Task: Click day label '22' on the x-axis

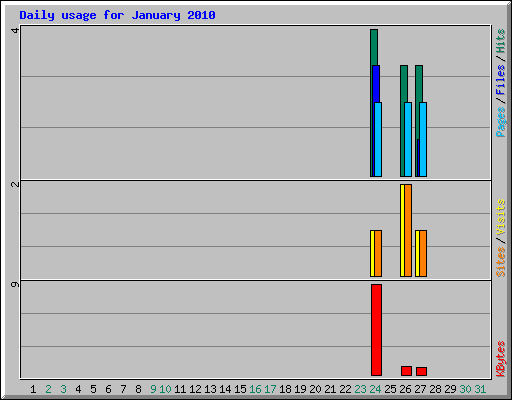Action: tap(345, 389)
